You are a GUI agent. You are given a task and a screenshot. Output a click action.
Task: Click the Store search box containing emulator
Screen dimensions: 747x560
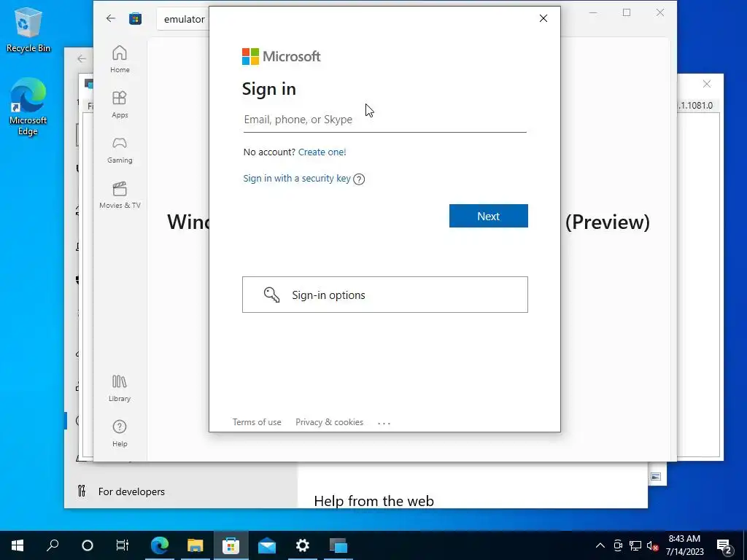[184, 19]
